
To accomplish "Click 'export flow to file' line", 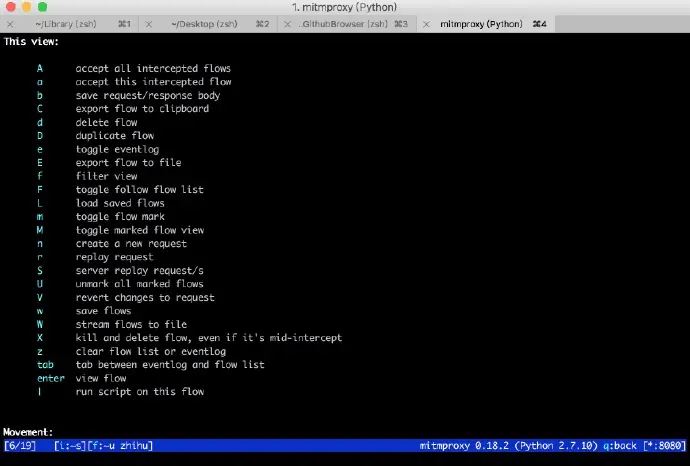I will click(128, 163).
